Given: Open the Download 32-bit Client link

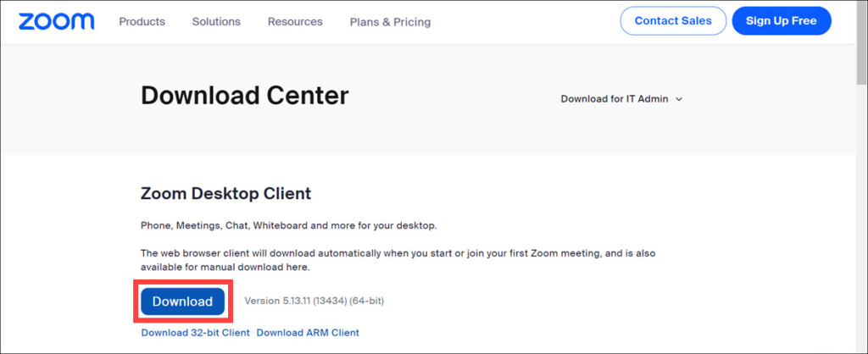Looking at the screenshot, I should pyautogui.click(x=195, y=333).
